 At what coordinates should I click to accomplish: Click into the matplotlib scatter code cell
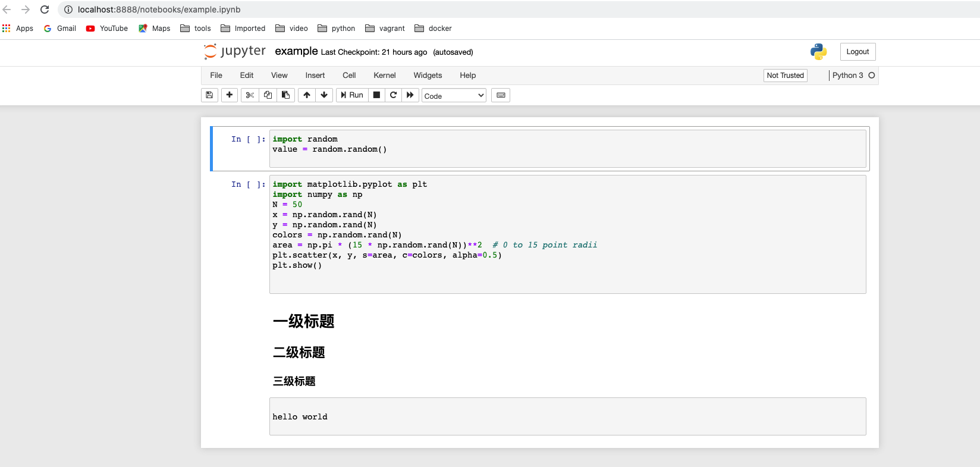tap(568, 234)
